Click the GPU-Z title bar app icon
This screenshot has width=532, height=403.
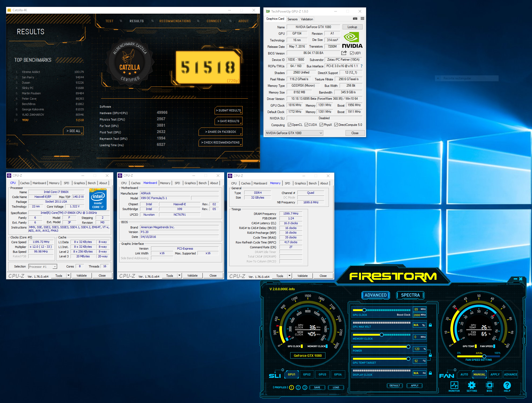[x=268, y=11]
